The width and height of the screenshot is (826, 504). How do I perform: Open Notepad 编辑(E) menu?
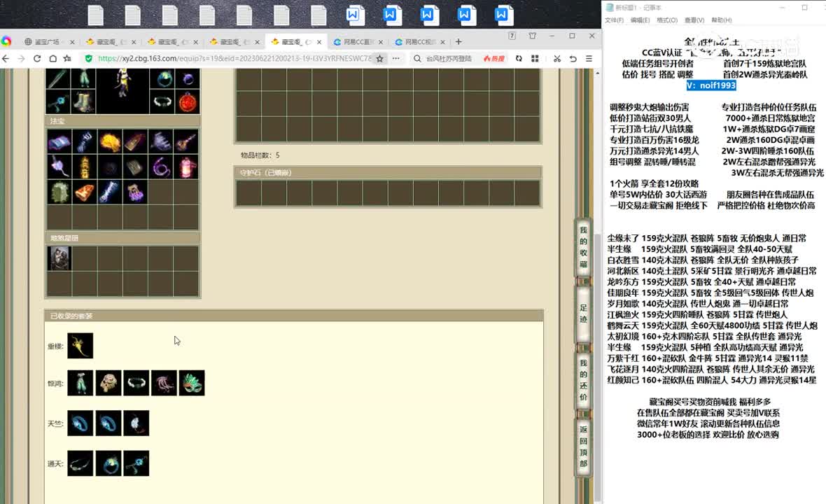640,20
